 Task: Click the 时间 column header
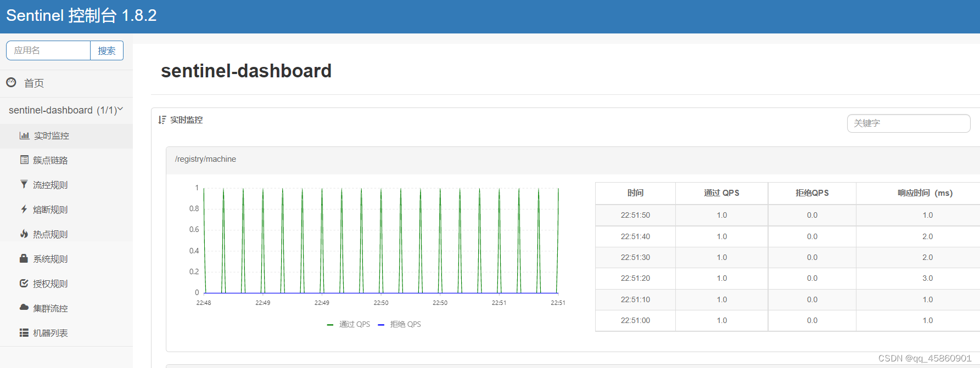[635, 193]
